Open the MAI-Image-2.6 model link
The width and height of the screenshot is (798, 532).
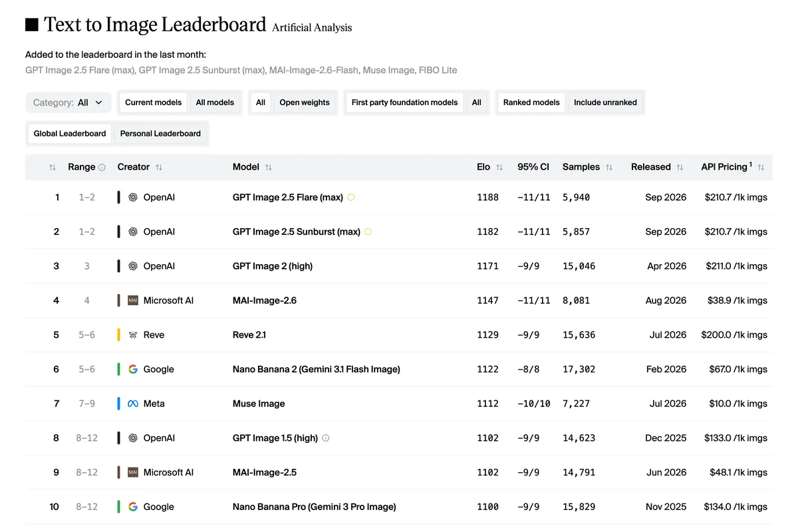tap(265, 301)
